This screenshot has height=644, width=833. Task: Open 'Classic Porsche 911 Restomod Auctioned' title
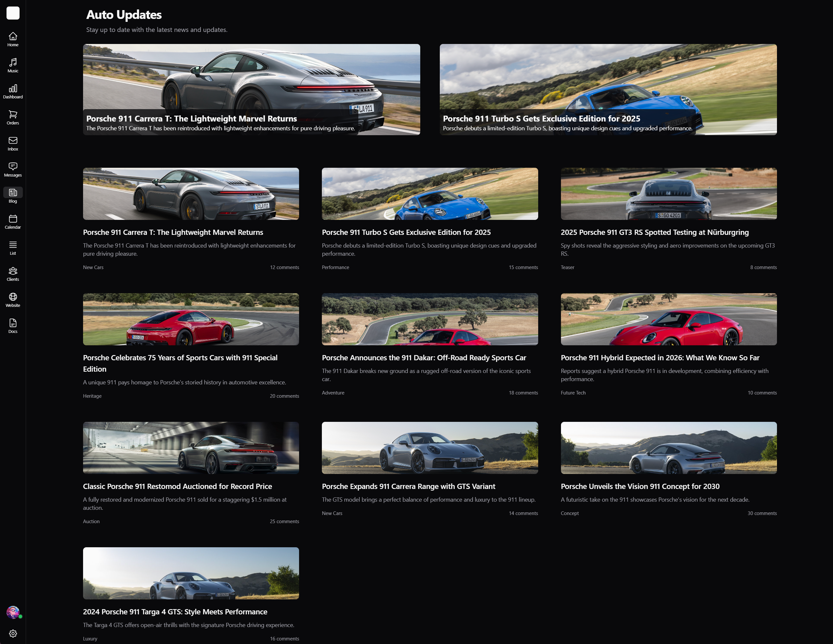point(177,486)
